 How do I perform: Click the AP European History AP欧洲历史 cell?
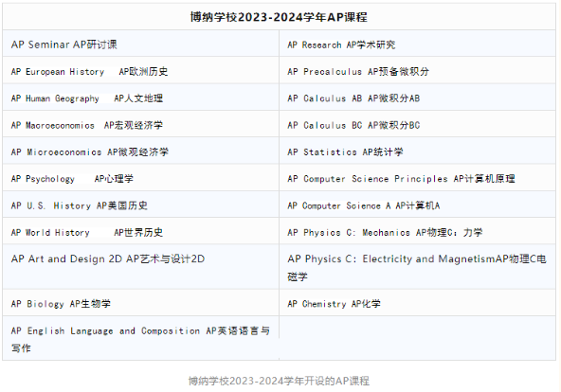point(140,70)
